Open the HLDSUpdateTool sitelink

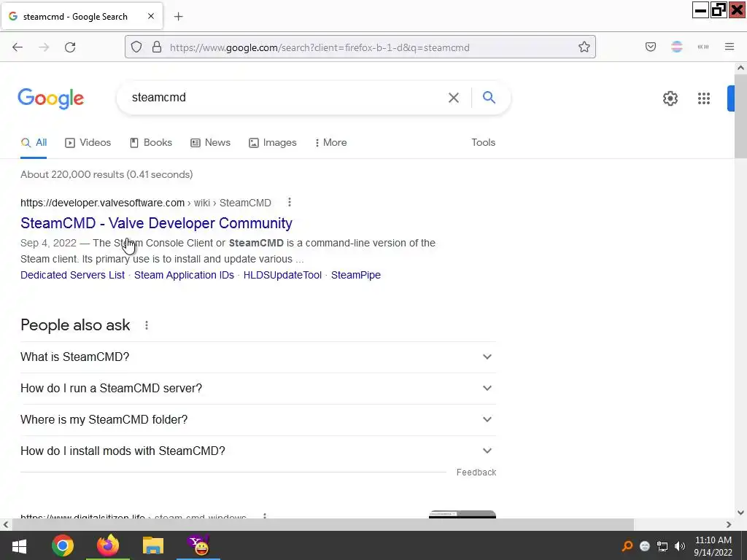282,275
